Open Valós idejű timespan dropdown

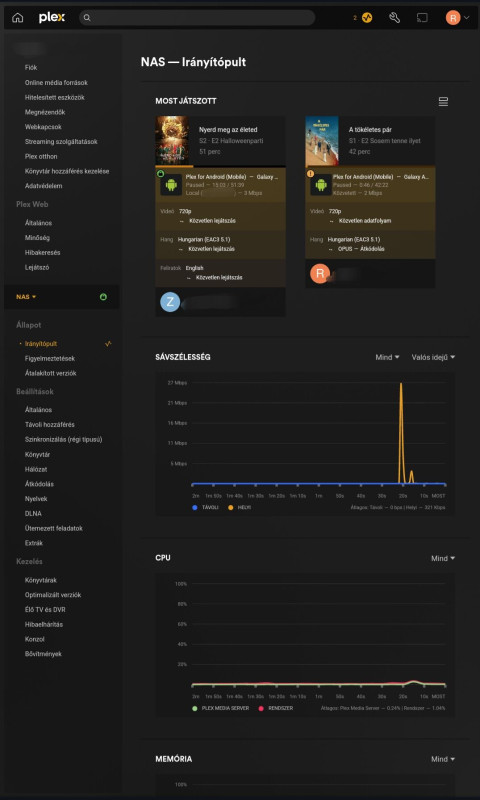[433, 357]
